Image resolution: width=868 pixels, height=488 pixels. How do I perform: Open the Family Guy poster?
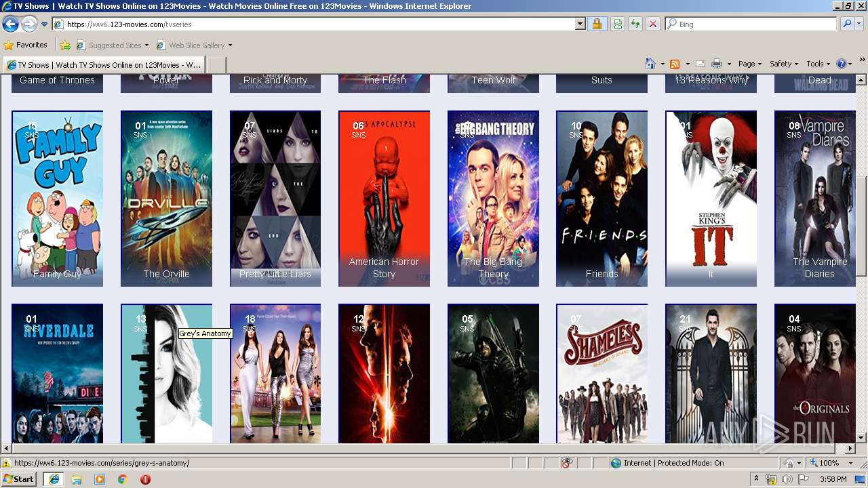[x=58, y=199]
